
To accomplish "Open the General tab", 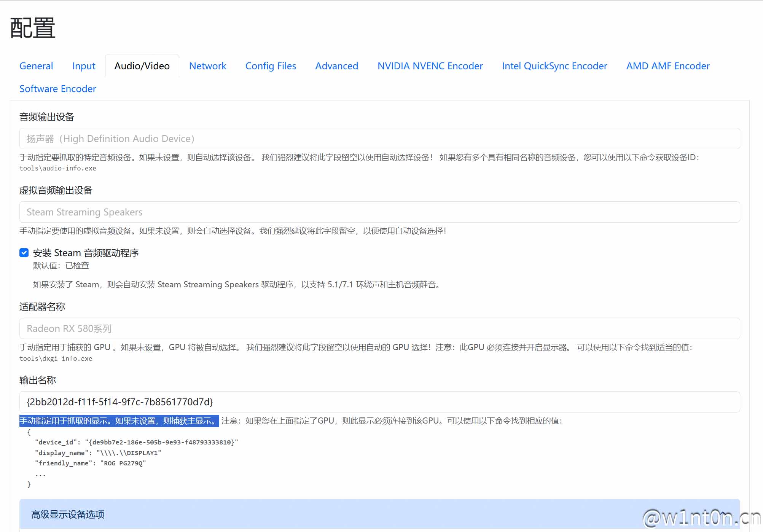I will (x=36, y=66).
